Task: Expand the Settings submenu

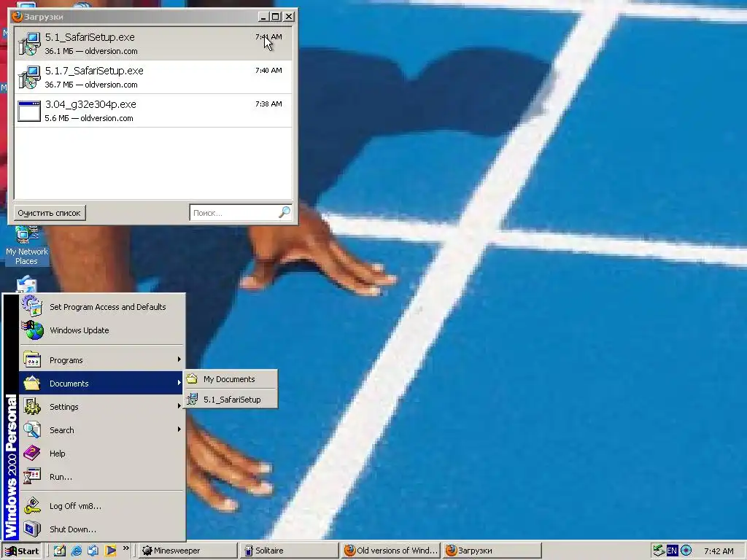Action: click(102, 407)
